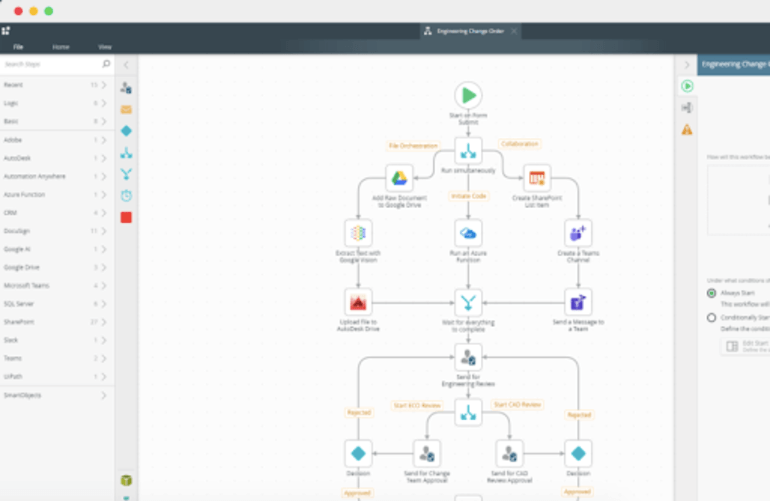This screenshot has height=501, width=770.
Task: Expand the Google Drive category
Action: tap(57, 267)
